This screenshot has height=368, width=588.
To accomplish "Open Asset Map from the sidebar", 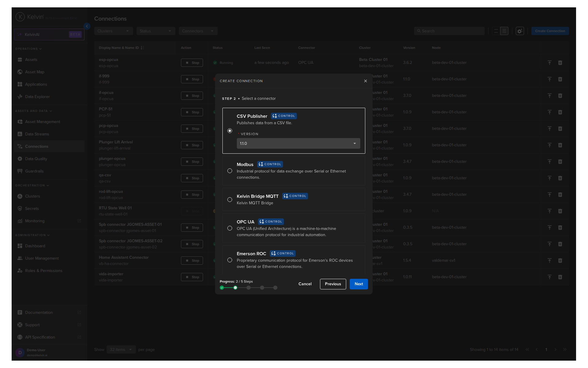I will click(34, 72).
